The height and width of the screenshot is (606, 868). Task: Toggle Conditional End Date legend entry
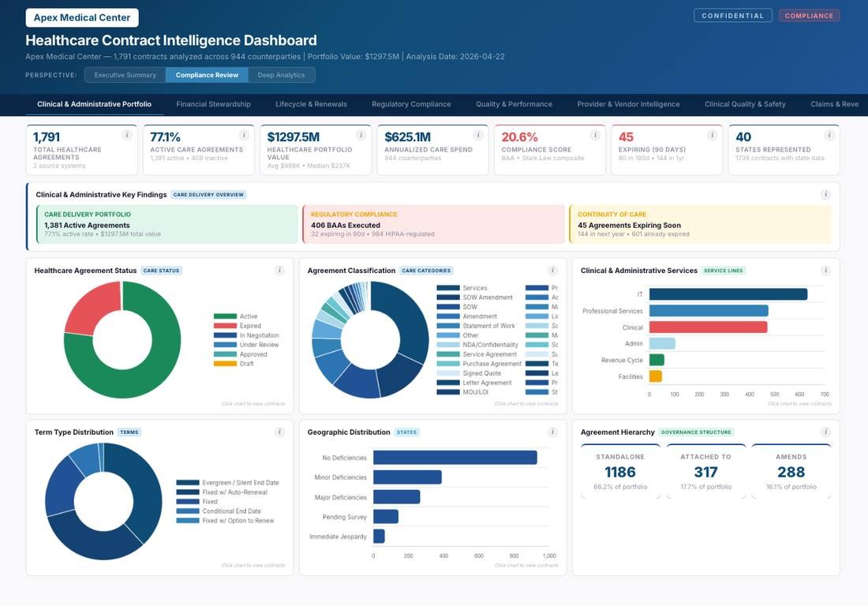point(218,511)
